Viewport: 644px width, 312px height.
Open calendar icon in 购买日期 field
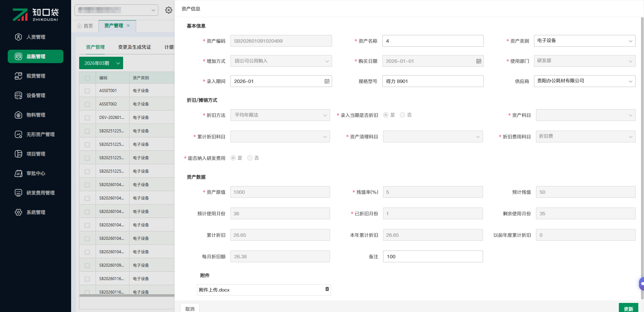479,61
